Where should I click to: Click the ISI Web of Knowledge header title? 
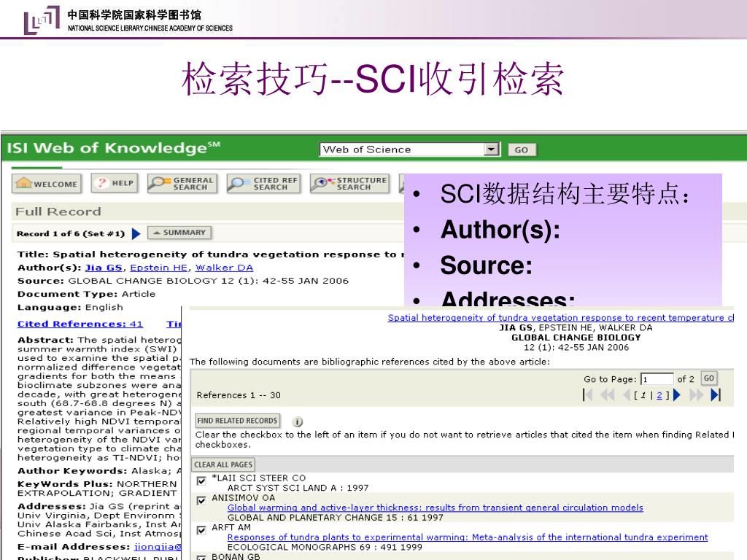click(113, 147)
